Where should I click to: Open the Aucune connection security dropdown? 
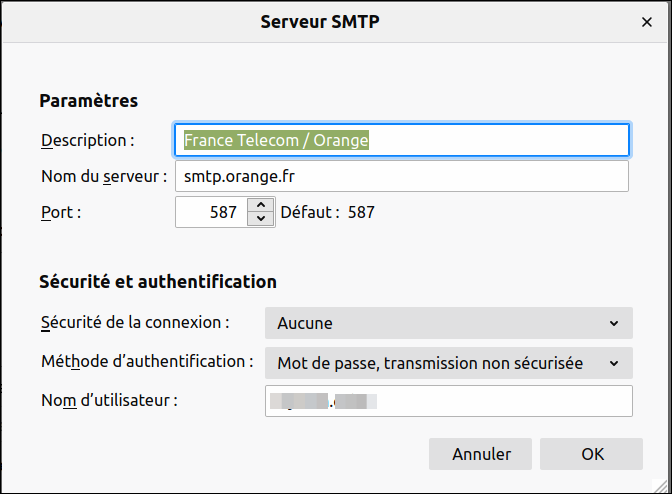pyautogui.click(x=448, y=323)
